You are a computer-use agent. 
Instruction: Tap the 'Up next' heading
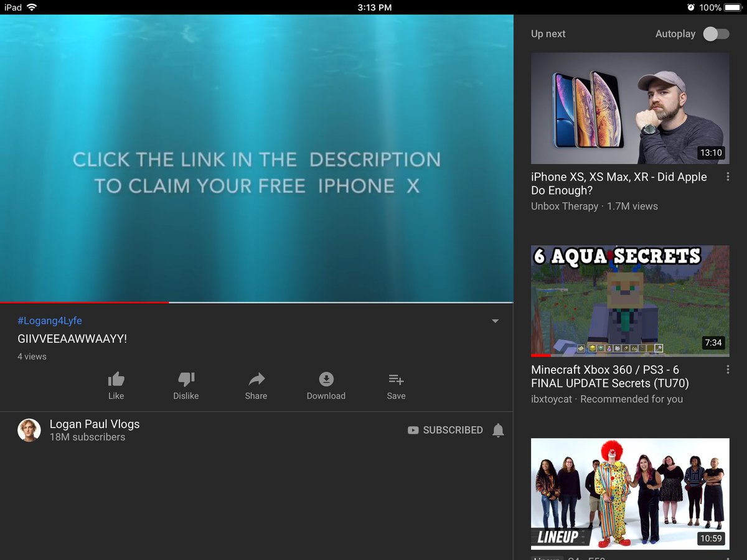pyautogui.click(x=548, y=34)
